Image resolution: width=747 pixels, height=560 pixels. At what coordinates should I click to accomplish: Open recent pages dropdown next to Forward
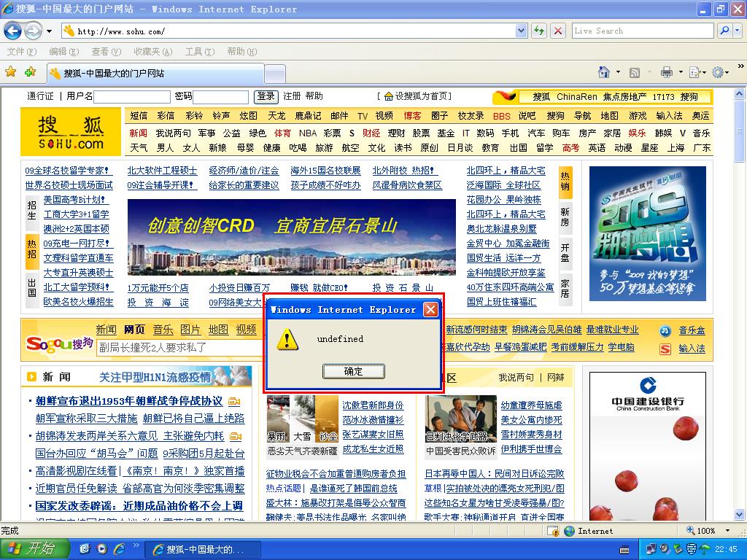[x=49, y=31]
